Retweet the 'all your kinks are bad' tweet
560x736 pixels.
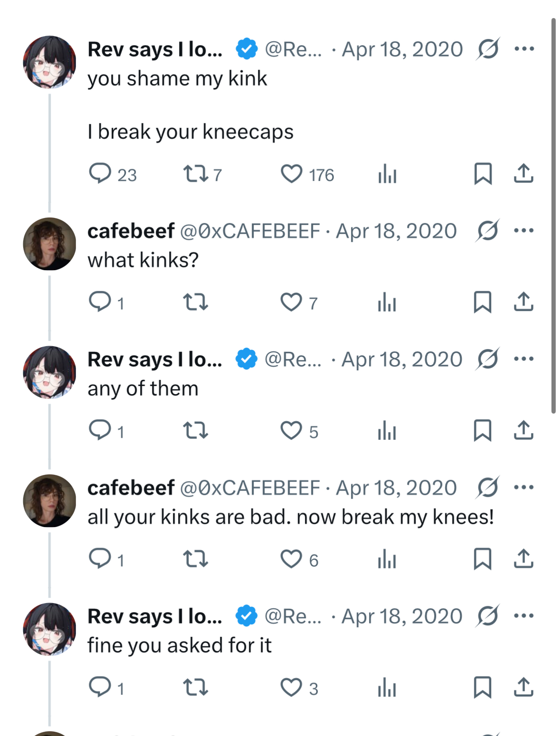(196, 559)
